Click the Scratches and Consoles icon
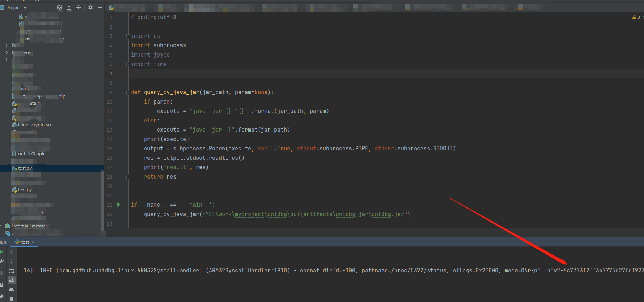Image resolution: width=644 pixels, height=302 pixels. (8, 233)
